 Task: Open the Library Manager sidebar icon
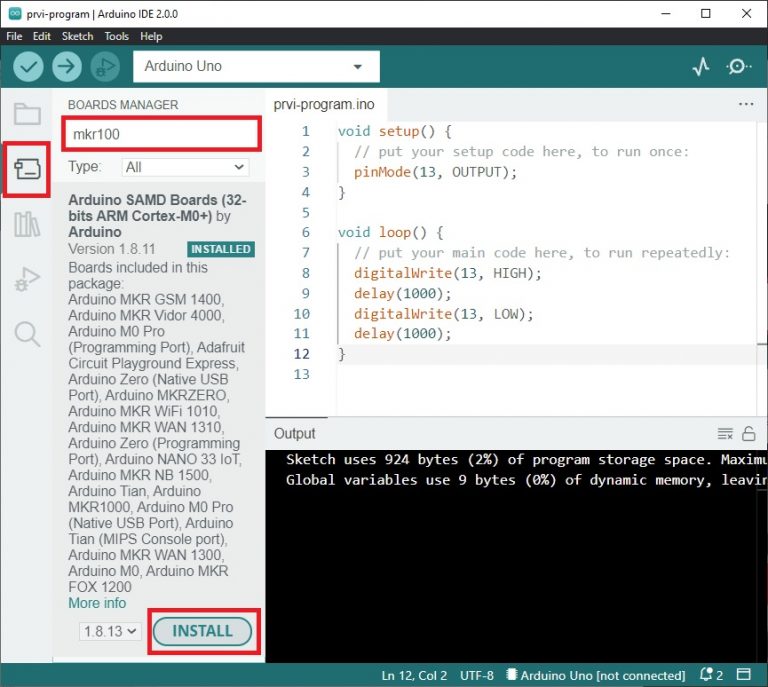(x=27, y=225)
